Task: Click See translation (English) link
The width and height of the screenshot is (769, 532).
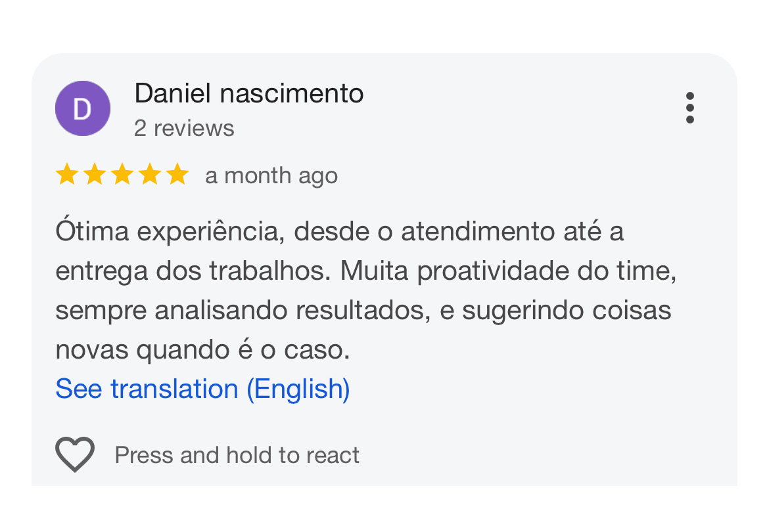Action: 202,389
